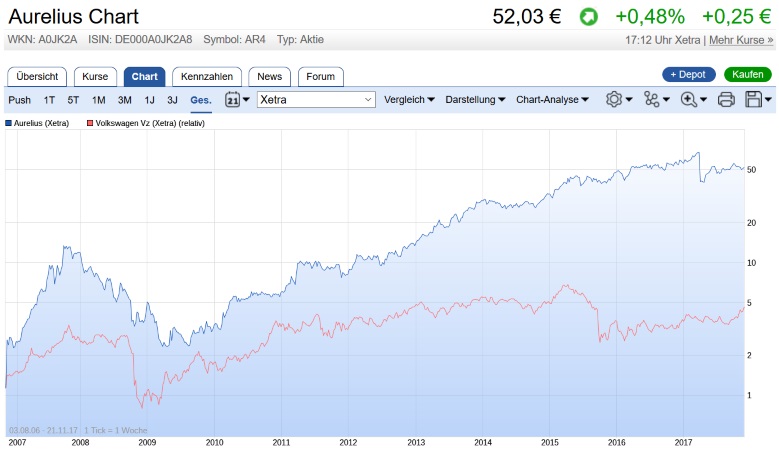Follow the 'Mehr Kurse »' link

(741, 40)
